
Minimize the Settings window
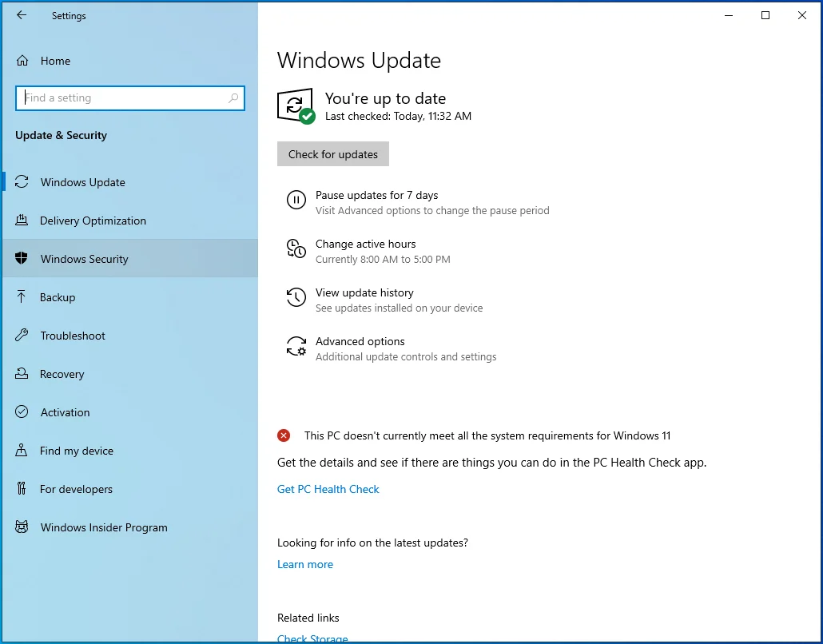[729, 15]
